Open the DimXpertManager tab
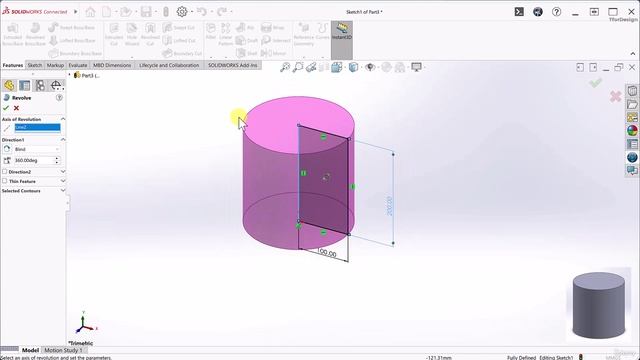This screenshot has width=640, height=360. [x=56, y=85]
